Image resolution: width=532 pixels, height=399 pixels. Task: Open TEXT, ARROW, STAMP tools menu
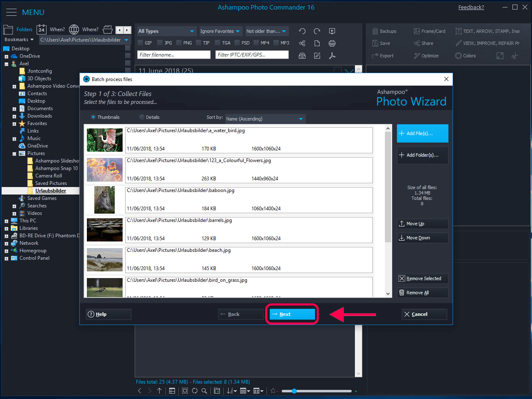pos(488,31)
